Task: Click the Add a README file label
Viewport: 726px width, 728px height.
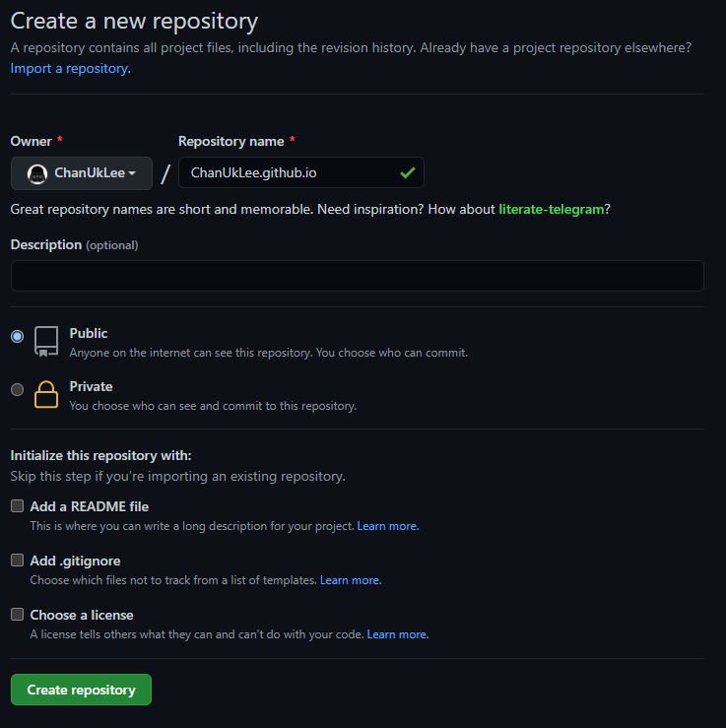Action: click(89, 506)
